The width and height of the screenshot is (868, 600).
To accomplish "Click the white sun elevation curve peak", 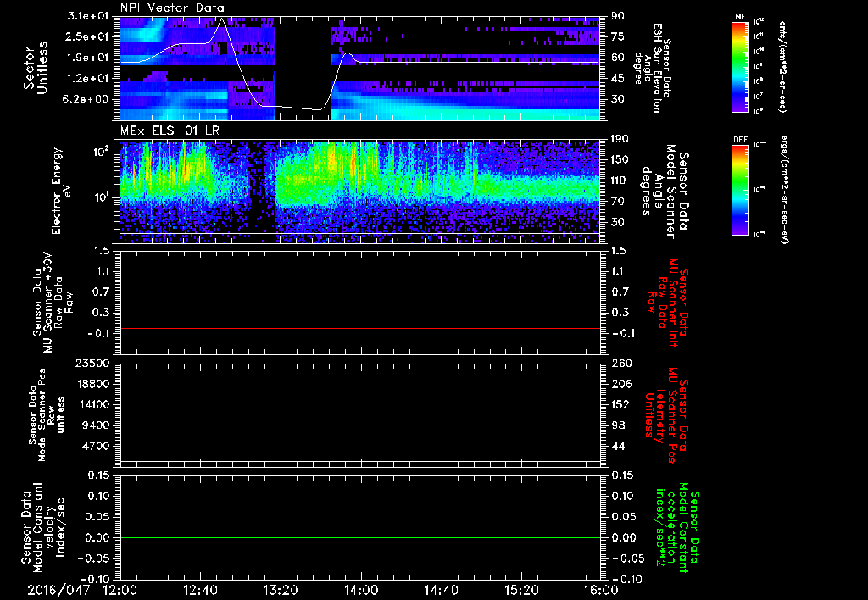I will (223, 19).
